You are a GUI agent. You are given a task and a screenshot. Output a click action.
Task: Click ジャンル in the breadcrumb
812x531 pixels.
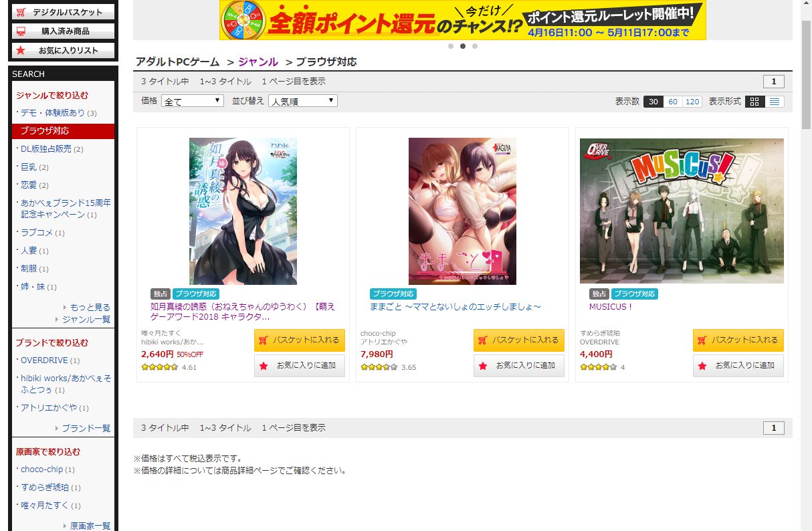tap(258, 62)
